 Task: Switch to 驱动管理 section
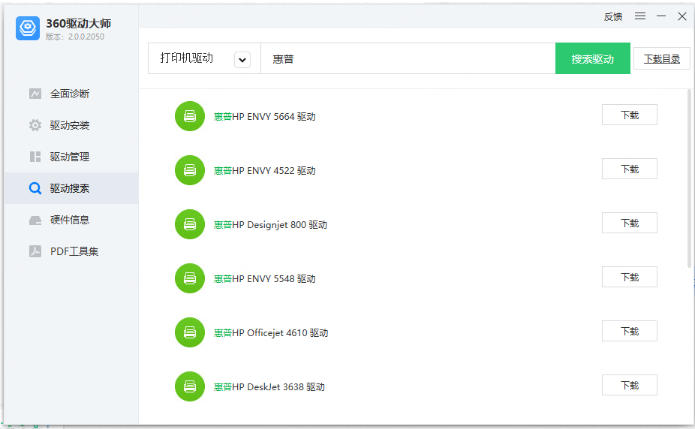71,156
